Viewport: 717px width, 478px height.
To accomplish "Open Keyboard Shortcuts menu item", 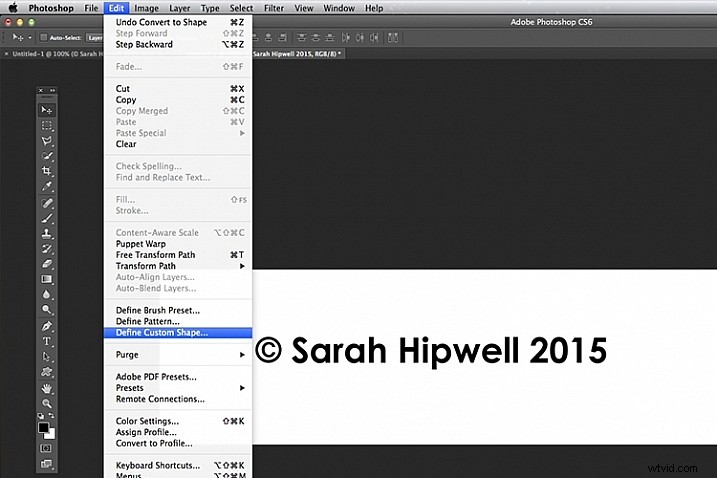I will click(178, 465).
